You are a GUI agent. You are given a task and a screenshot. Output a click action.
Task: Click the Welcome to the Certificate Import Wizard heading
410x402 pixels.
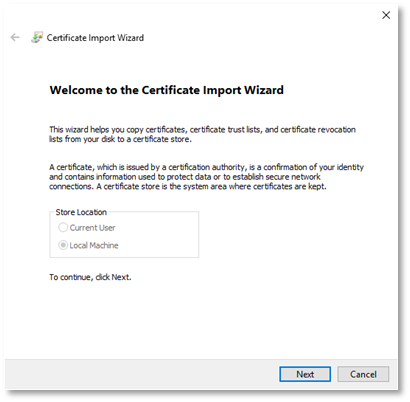(x=167, y=90)
